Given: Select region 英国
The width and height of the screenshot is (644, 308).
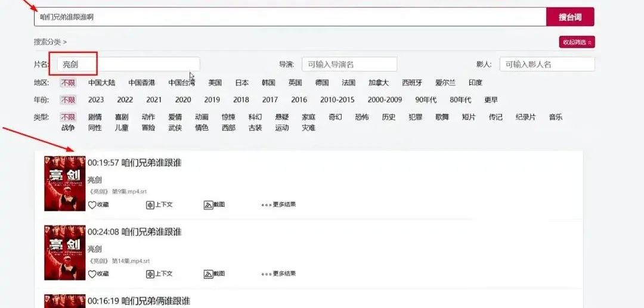Looking at the screenshot, I should 295,82.
